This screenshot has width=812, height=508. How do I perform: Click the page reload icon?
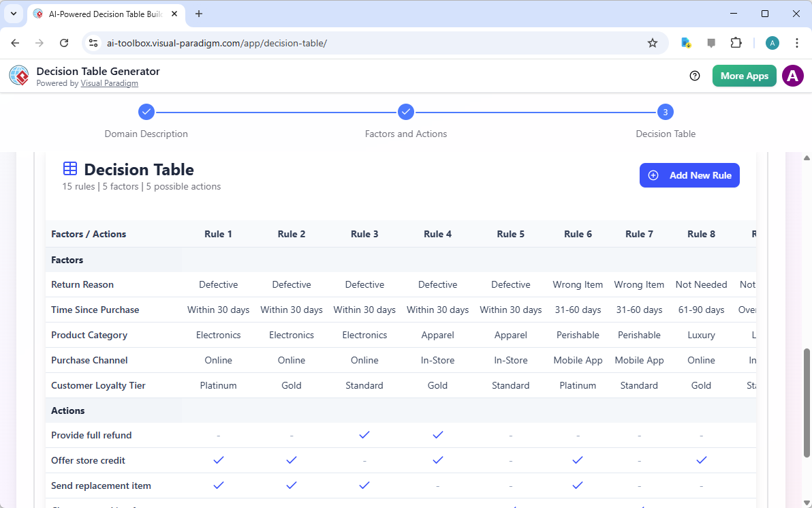coord(64,42)
